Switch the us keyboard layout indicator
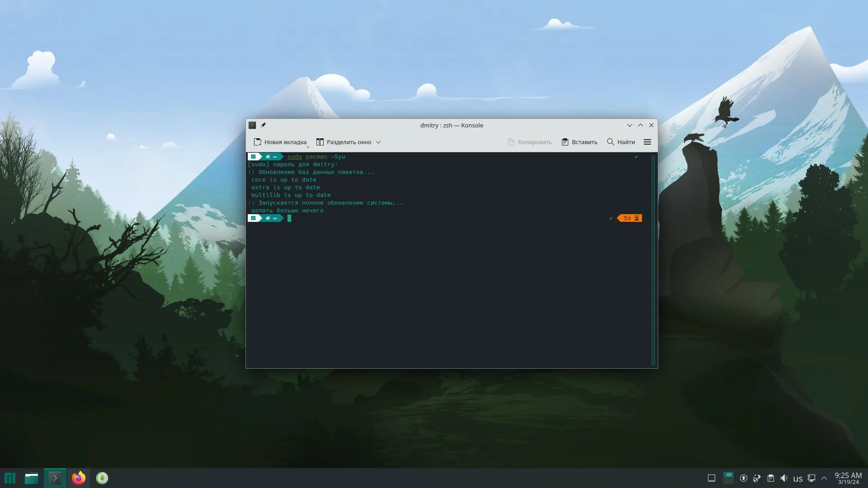This screenshot has height=488, width=868. pyautogui.click(x=798, y=479)
